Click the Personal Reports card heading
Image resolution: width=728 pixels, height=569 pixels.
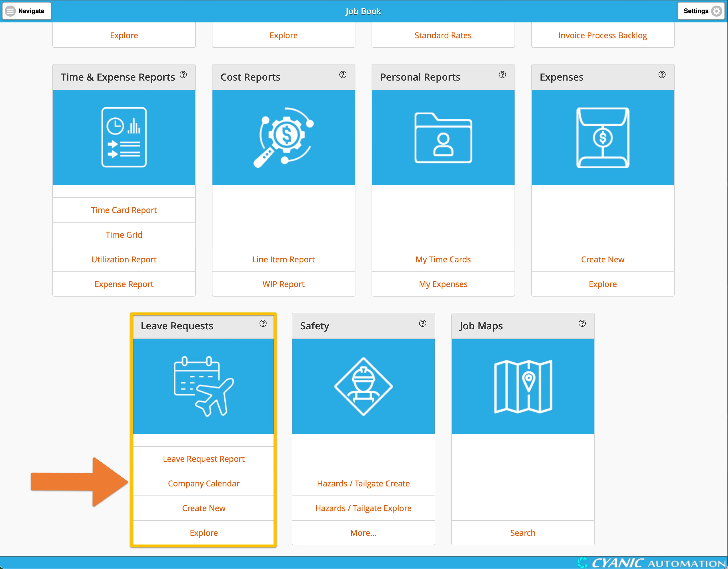420,77
